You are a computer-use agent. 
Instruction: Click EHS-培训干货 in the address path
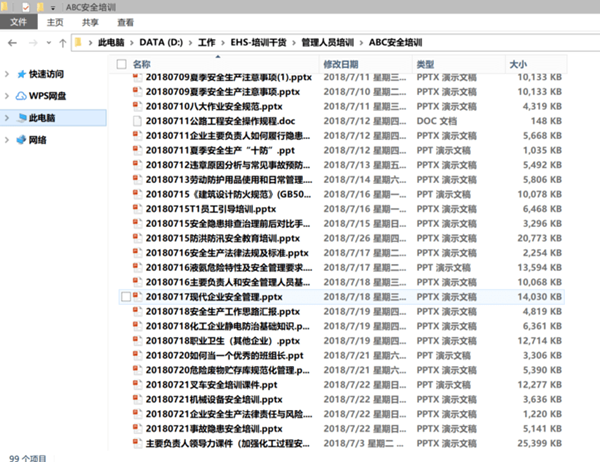pyautogui.click(x=260, y=43)
